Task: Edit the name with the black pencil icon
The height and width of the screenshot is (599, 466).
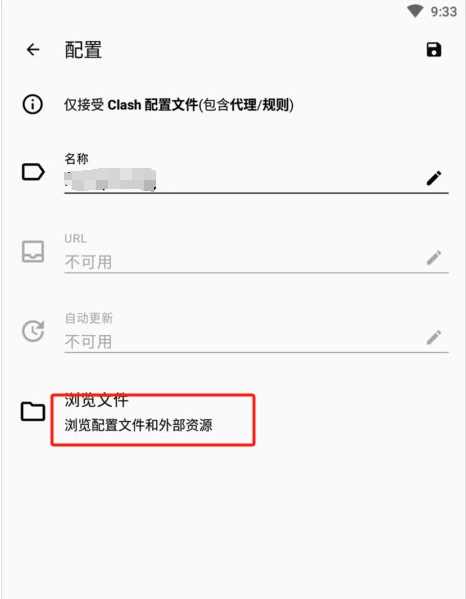Action: coord(434,178)
